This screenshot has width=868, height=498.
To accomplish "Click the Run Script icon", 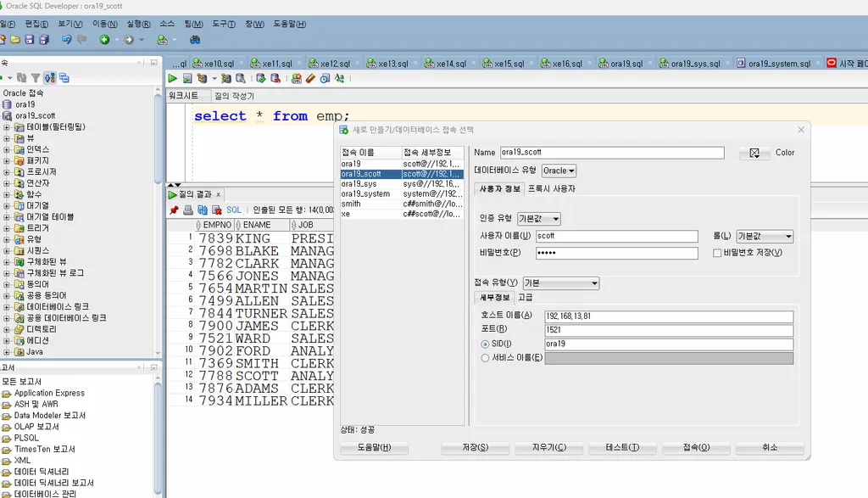I will point(187,79).
